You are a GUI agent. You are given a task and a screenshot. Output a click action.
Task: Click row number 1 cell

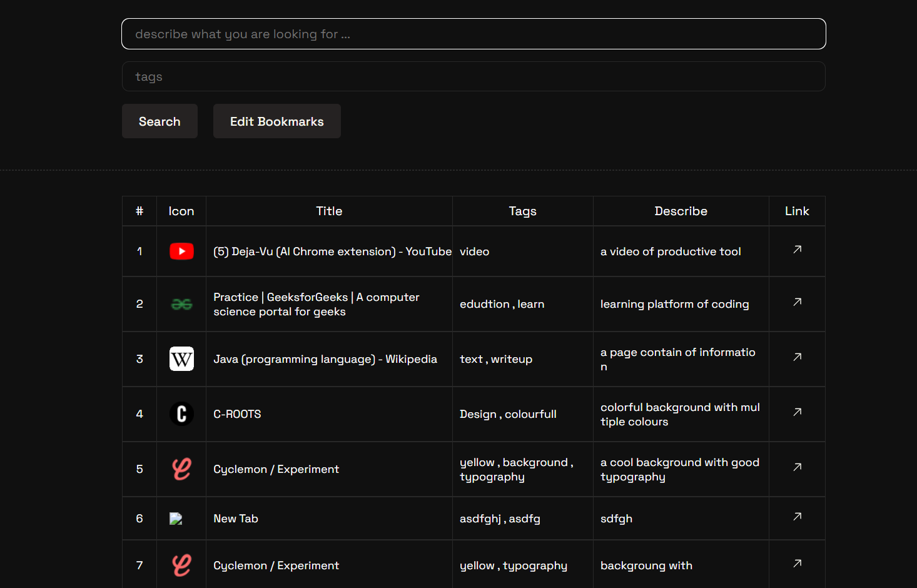(x=139, y=251)
